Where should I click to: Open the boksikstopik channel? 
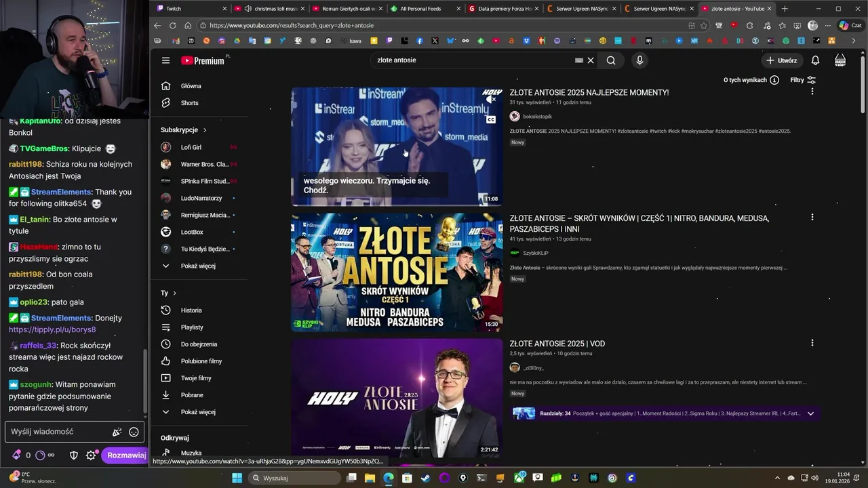538,117
